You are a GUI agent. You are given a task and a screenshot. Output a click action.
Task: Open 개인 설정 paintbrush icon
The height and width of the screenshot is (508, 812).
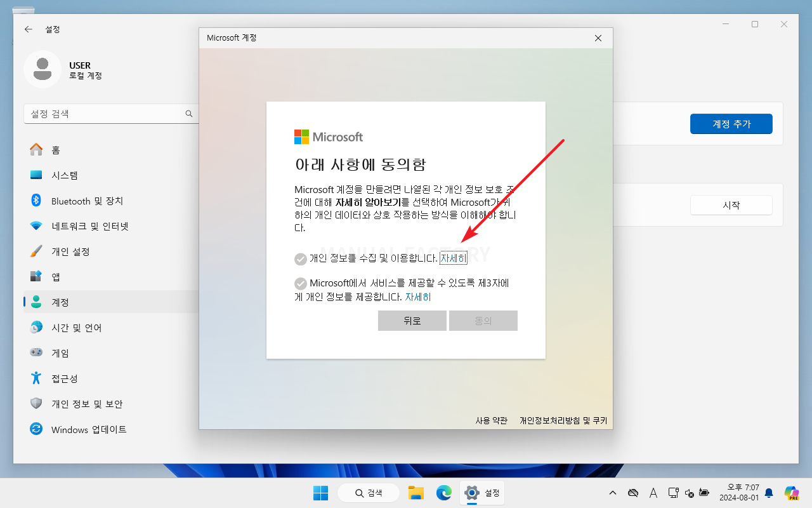coord(36,251)
